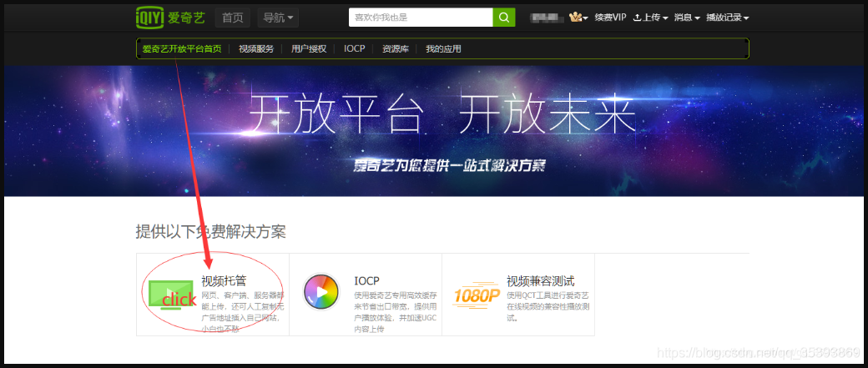Click the 提供以下免费解决方案 heading
Viewport: 868px width, 368px height.
pyautogui.click(x=211, y=231)
